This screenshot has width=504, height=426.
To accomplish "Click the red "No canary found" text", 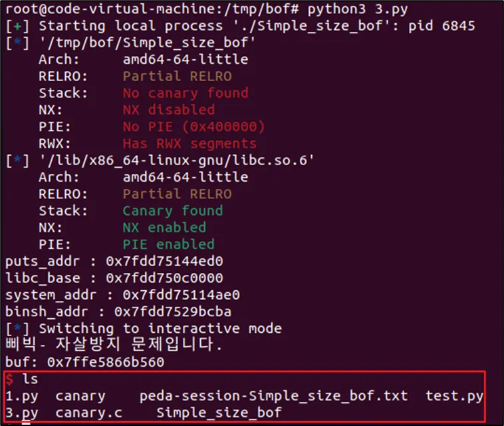I will click(x=185, y=93).
